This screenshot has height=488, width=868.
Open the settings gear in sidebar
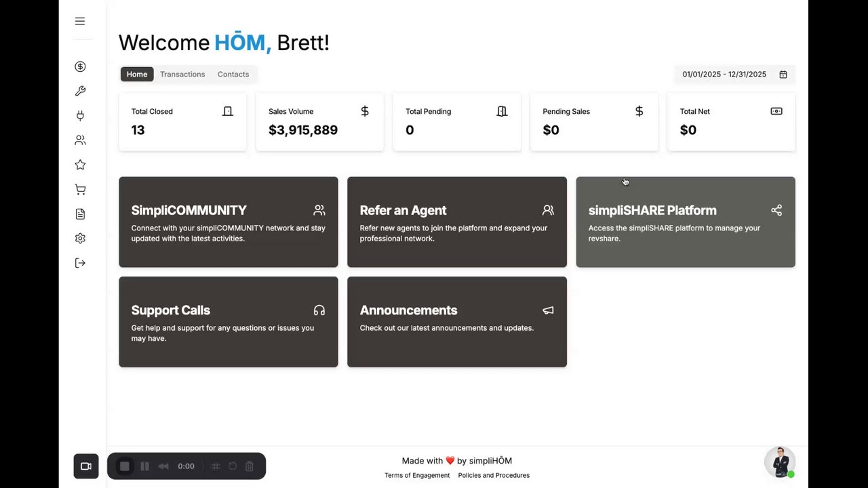(x=80, y=239)
